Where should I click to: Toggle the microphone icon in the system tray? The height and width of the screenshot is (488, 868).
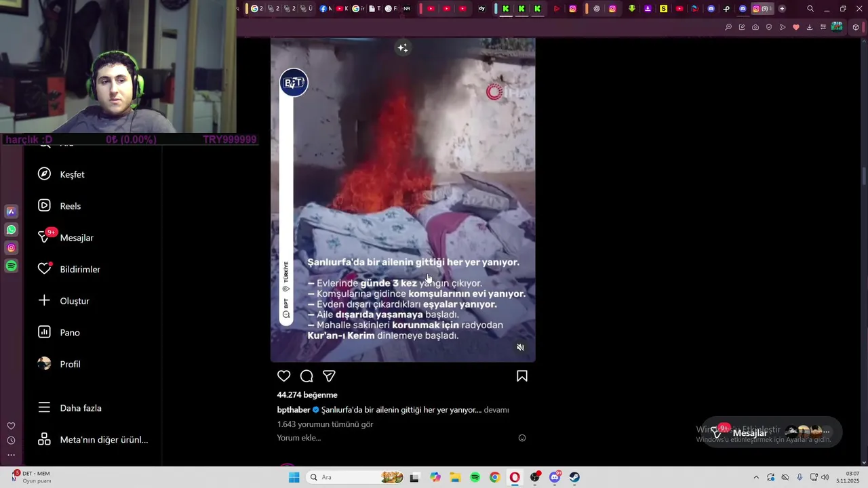(800, 477)
